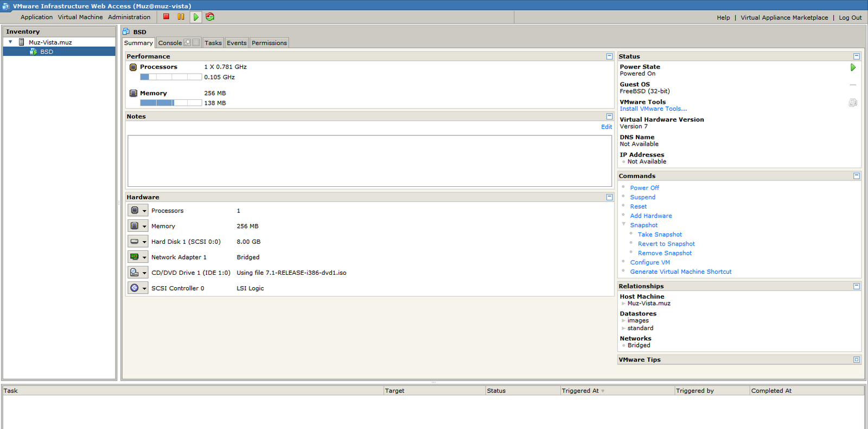Image resolution: width=868 pixels, height=429 pixels.
Task: Open the Administration menu
Action: pos(129,17)
